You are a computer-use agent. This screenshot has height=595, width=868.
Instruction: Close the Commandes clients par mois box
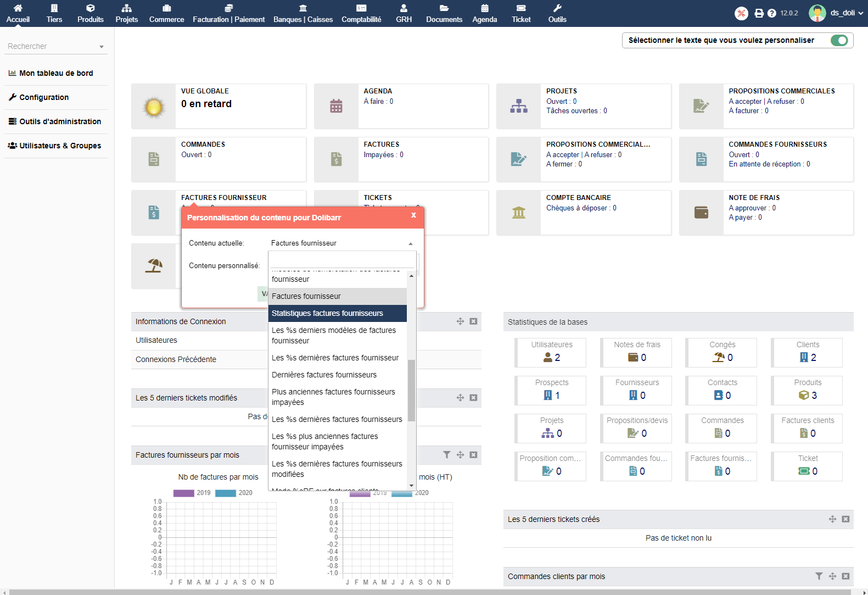pos(845,576)
